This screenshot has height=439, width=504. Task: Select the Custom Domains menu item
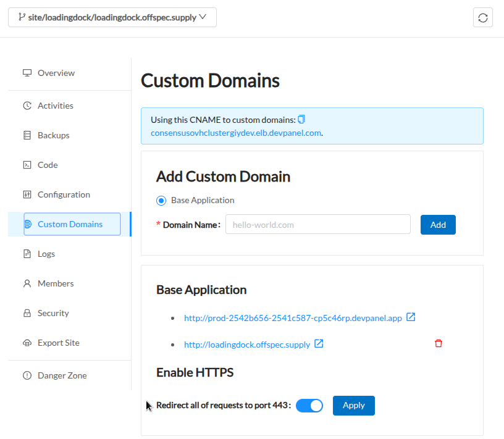pos(69,224)
